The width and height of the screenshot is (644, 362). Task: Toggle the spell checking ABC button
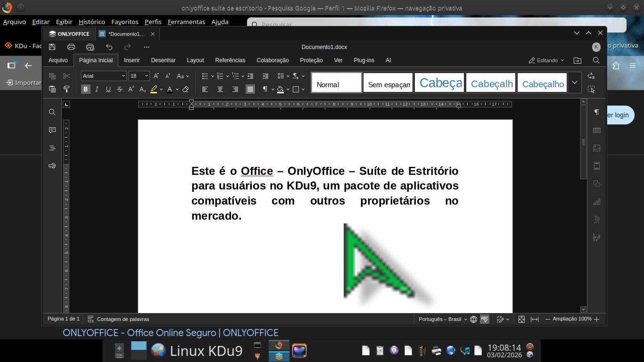click(485, 319)
